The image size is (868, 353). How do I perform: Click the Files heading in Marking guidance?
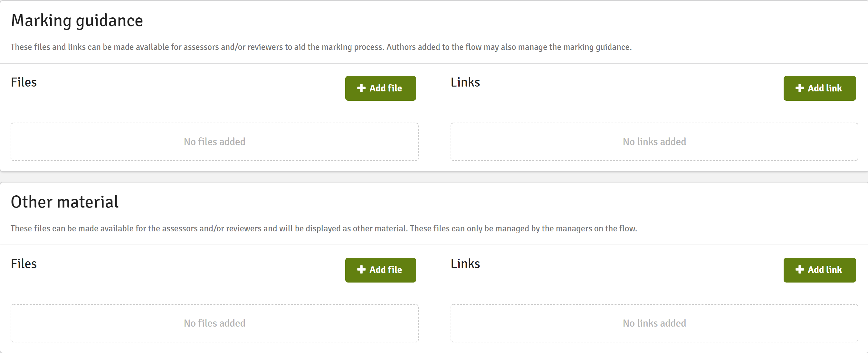click(24, 82)
